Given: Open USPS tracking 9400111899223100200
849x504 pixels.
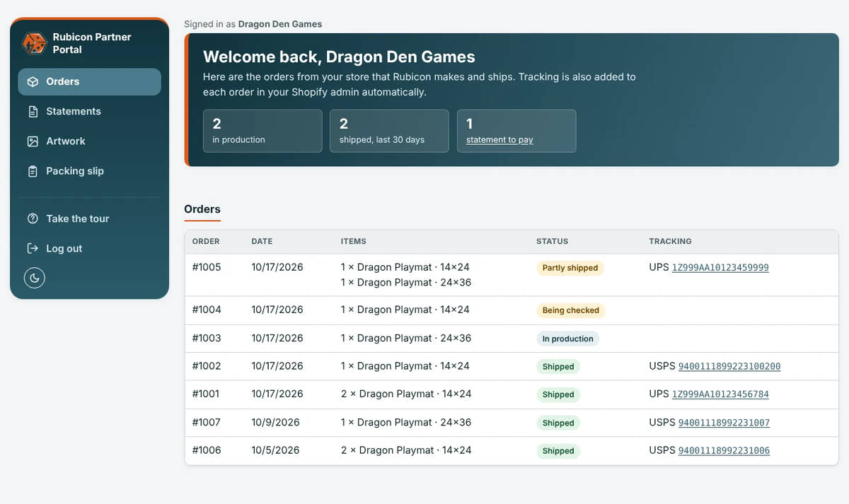Looking at the screenshot, I should pyautogui.click(x=729, y=366).
